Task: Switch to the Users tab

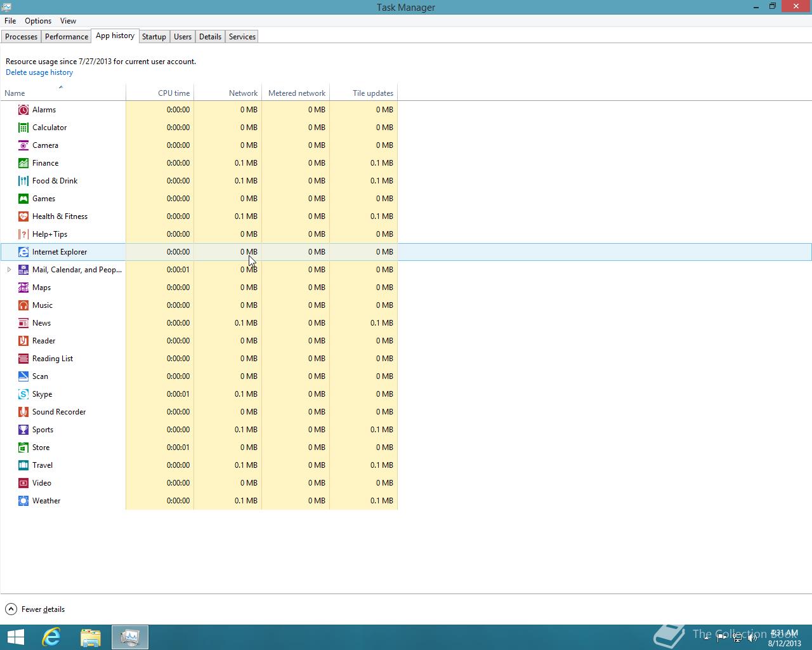Action: tap(183, 37)
